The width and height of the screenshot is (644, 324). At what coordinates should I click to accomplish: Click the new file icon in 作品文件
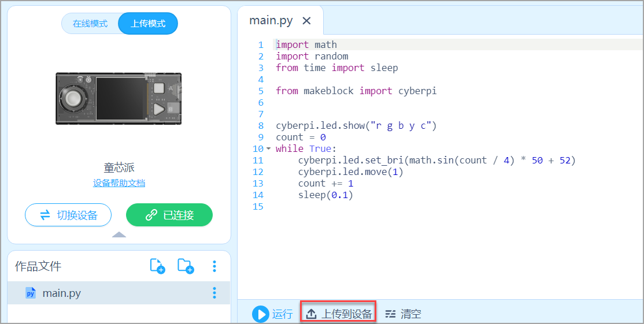click(x=157, y=266)
